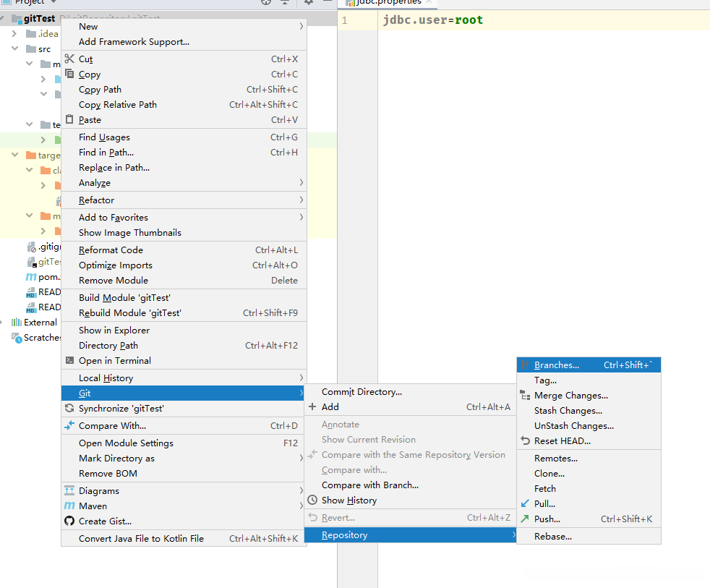Click the Show History clock icon
Viewport: 710px width, 588px height.
point(312,500)
